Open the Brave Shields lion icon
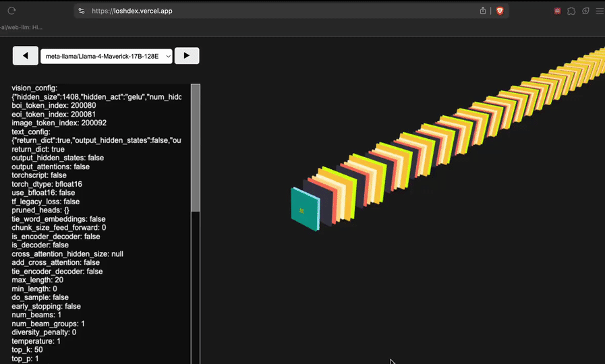Image resolution: width=605 pixels, height=364 pixels. pos(500,11)
